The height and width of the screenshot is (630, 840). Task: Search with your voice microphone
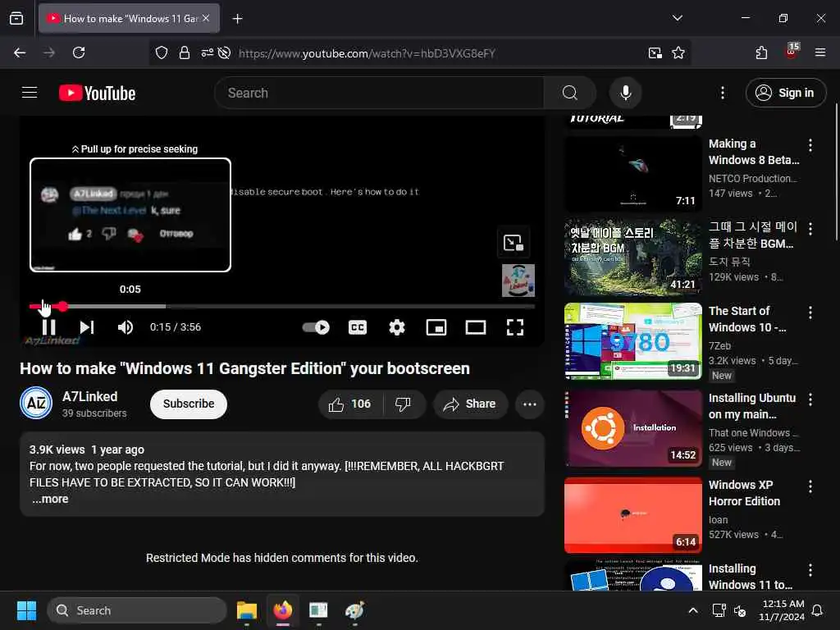tap(625, 93)
